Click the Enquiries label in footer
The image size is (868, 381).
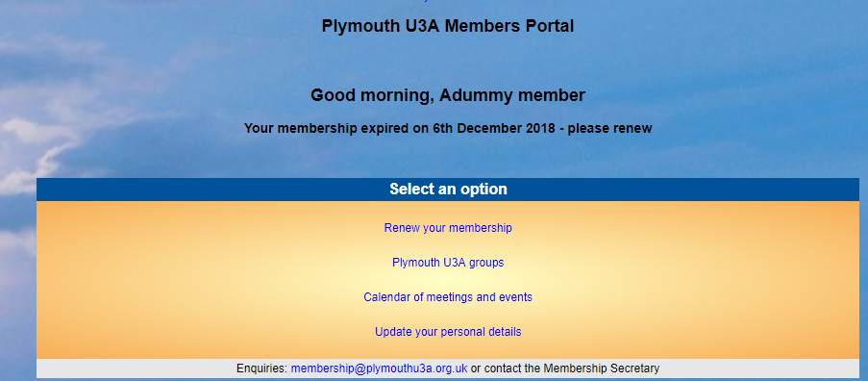pyautogui.click(x=261, y=368)
